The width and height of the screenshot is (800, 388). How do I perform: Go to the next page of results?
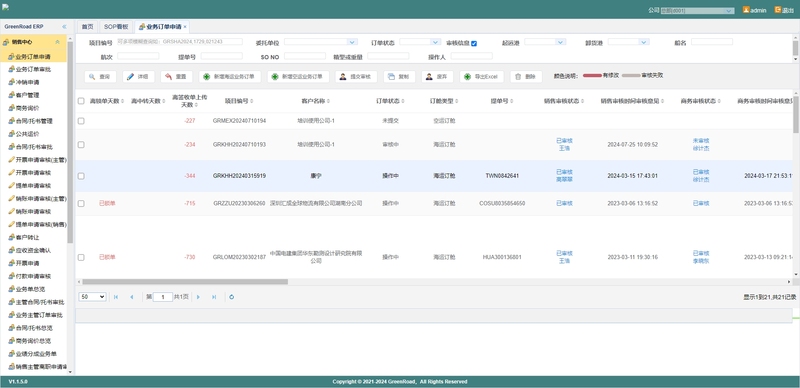[198, 297]
